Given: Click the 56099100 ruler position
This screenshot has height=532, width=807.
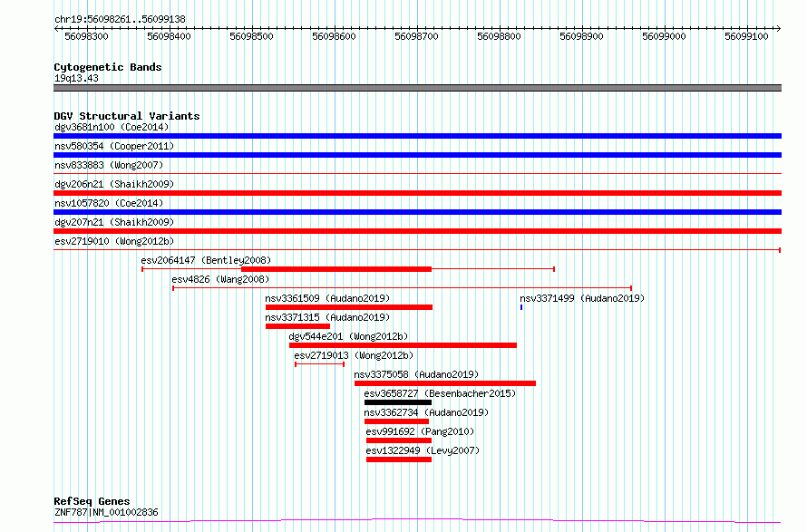Looking at the screenshot, I should tap(747, 36).
